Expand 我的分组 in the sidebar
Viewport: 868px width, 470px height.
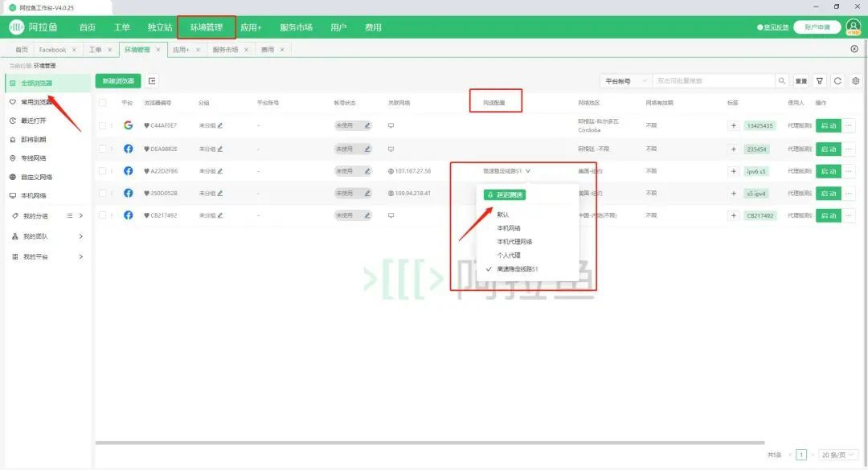pyautogui.click(x=81, y=216)
